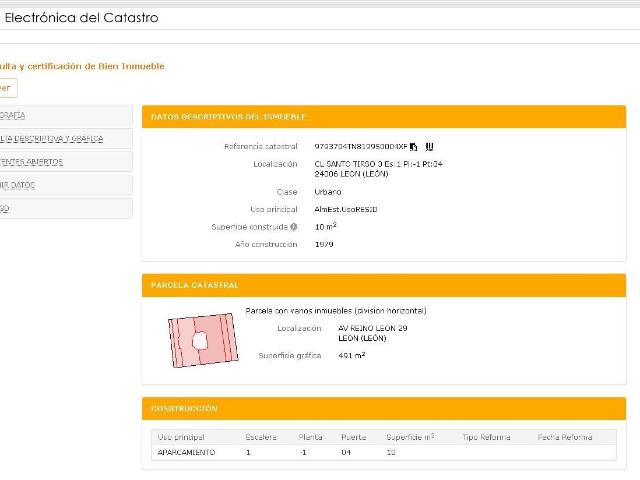The width and height of the screenshot is (640, 480).
Task: Click the 'Tipo Reforma' column header
Action: coord(486,437)
